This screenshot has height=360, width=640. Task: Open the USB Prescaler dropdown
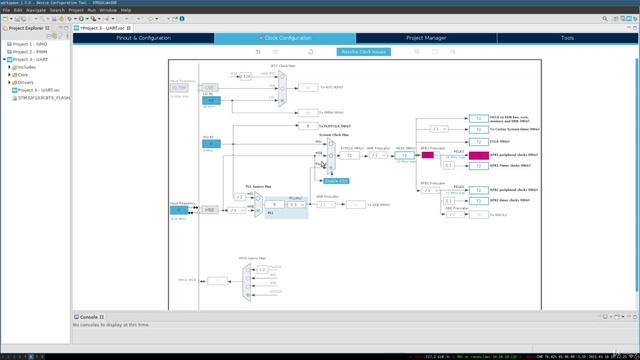tap(326, 204)
